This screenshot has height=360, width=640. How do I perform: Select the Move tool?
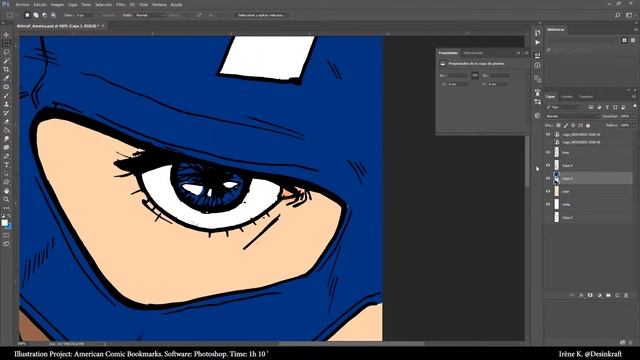6,35
